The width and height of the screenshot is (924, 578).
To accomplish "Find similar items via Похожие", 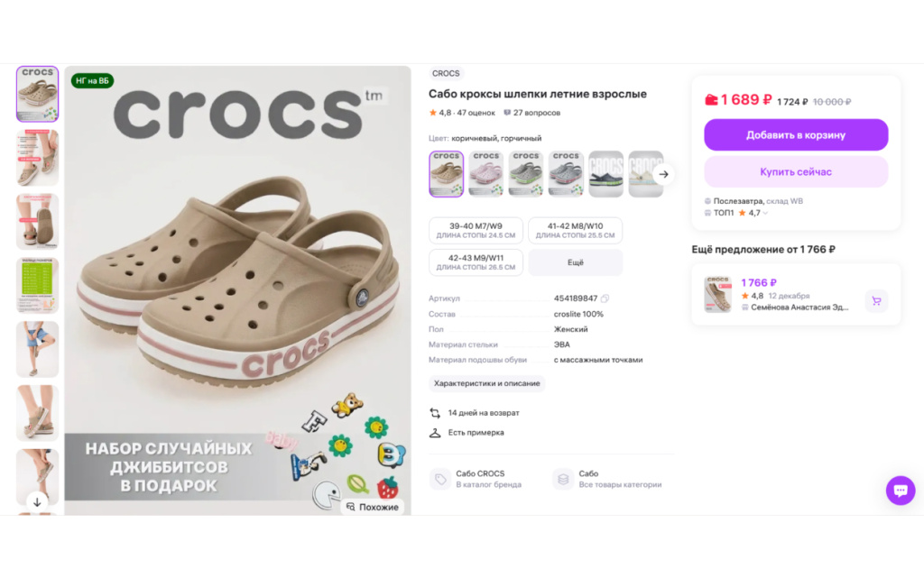I will click(373, 507).
